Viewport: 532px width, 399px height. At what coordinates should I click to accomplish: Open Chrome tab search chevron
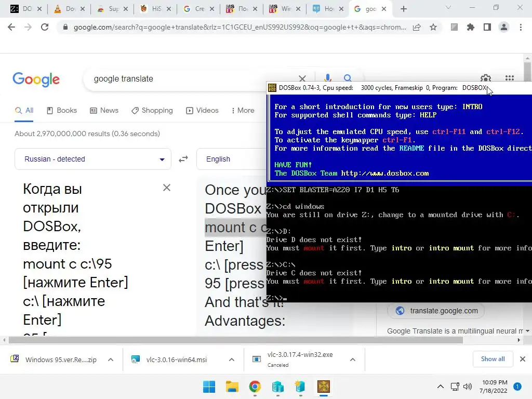coord(448,7)
